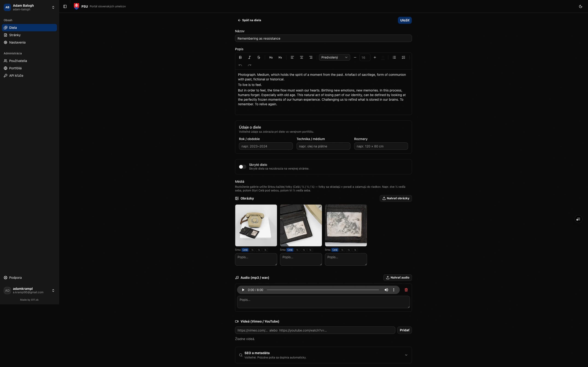The image size is (588, 367).
Task: Click the PSU shield logo
Action: click(x=76, y=6)
